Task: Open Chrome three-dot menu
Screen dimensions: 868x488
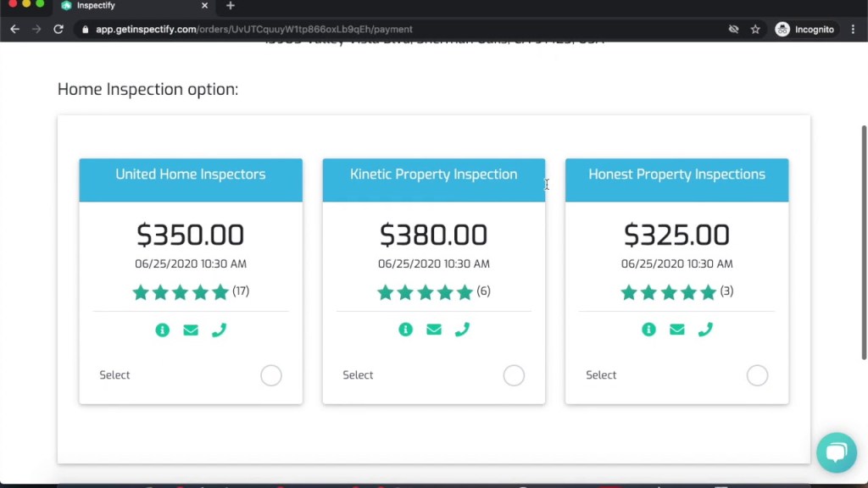Action: (853, 30)
